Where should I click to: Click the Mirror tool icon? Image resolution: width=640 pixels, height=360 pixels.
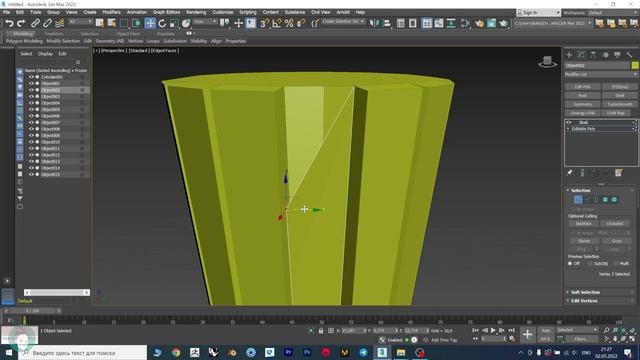374,23
